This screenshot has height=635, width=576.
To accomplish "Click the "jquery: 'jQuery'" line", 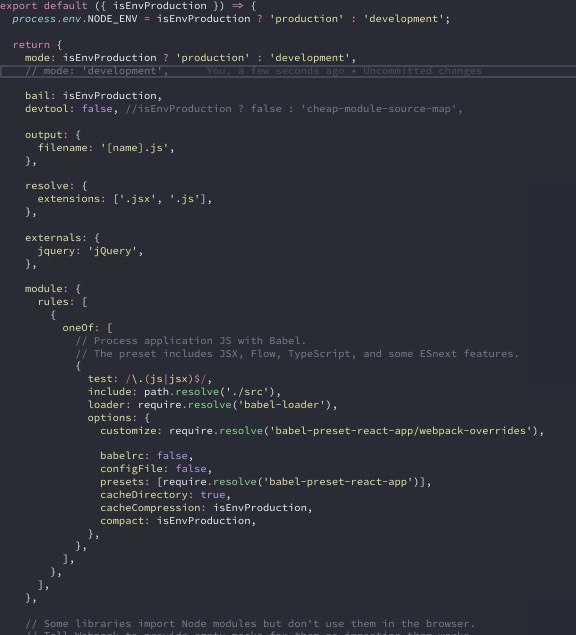I will click(90, 251).
